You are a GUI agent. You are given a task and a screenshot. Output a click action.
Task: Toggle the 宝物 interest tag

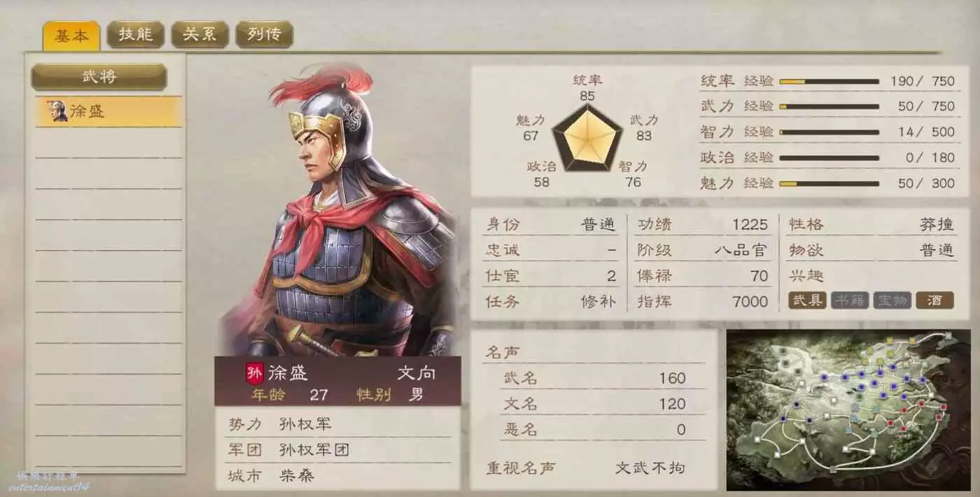pos(892,300)
